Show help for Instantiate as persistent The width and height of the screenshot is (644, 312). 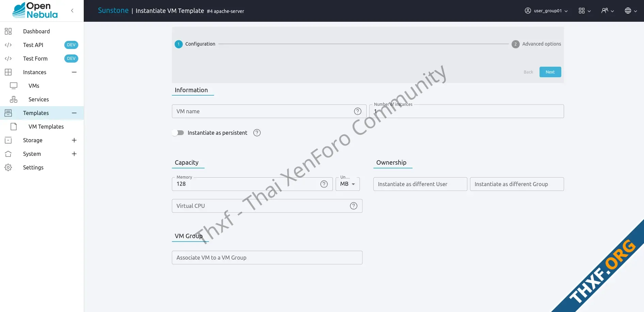[x=257, y=133]
